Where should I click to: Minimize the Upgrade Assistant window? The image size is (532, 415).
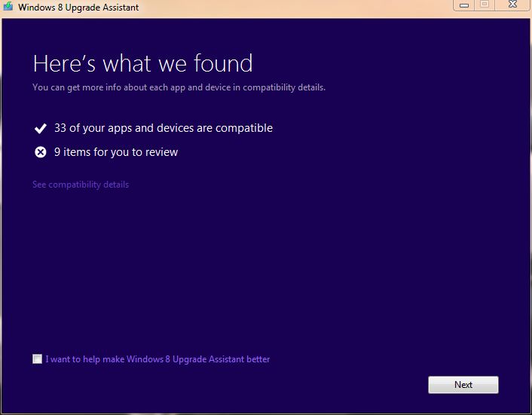pyautogui.click(x=463, y=5)
